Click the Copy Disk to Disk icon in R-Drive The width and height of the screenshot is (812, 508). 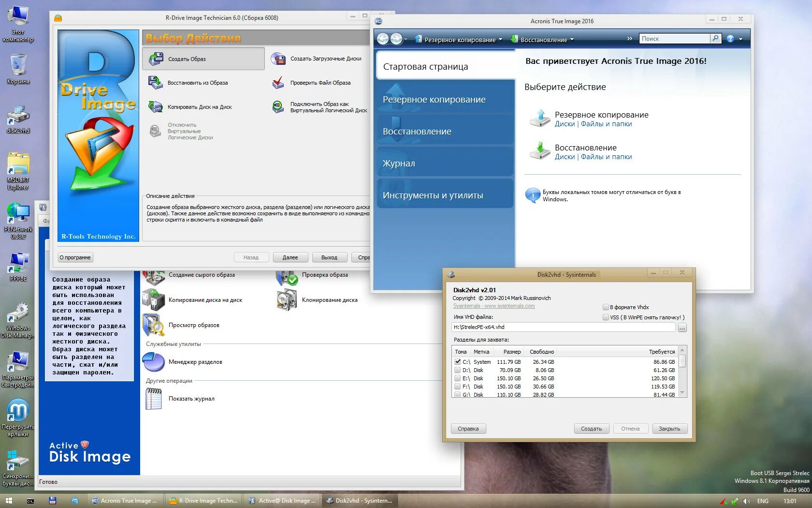tap(156, 107)
